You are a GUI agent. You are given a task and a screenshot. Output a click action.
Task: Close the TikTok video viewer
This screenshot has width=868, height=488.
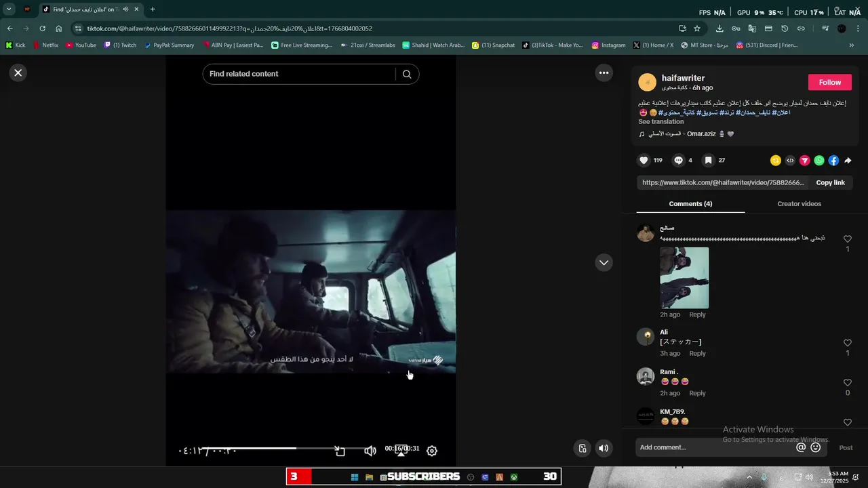[18, 73]
